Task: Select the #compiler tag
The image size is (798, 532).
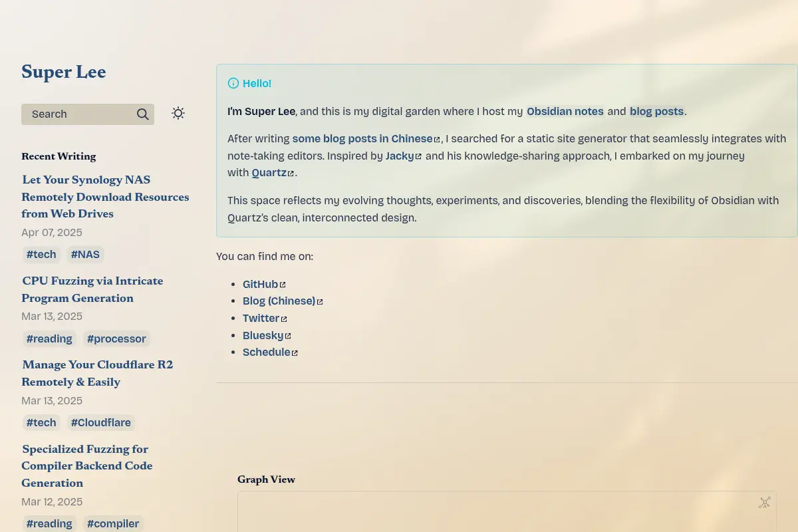Action: tap(113, 524)
